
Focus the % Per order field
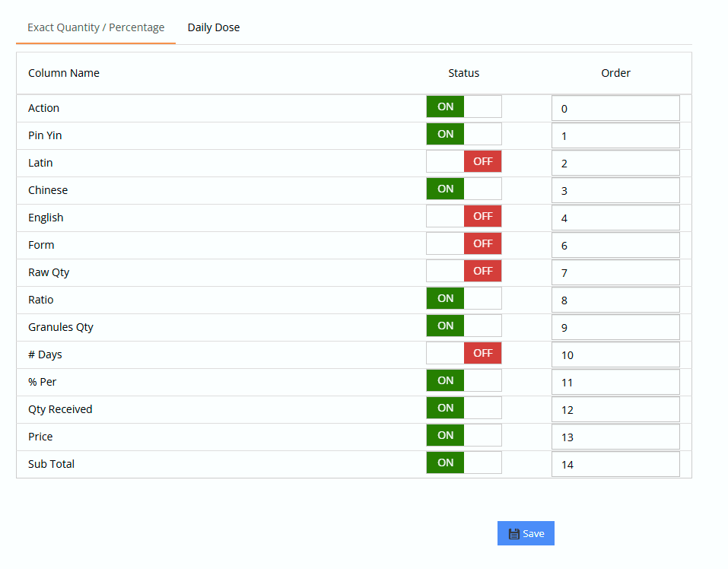[x=615, y=382]
